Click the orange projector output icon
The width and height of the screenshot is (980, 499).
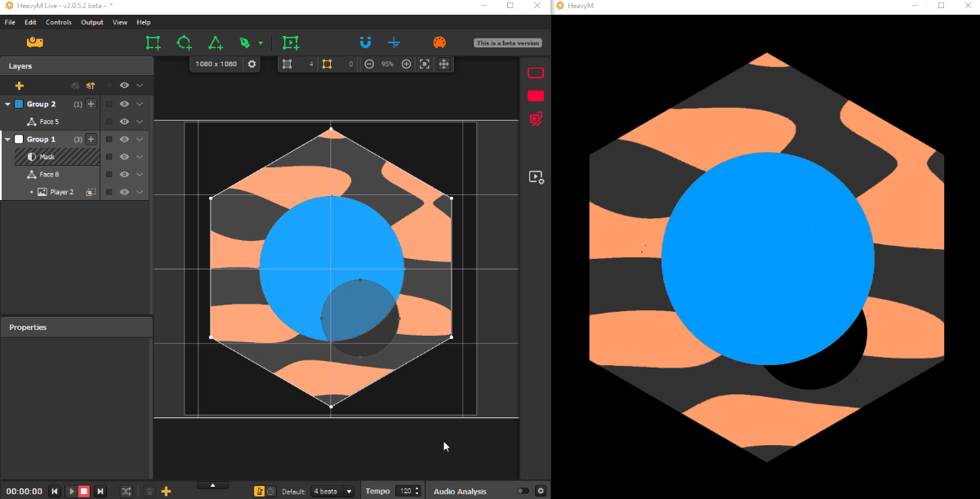(x=34, y=42)
